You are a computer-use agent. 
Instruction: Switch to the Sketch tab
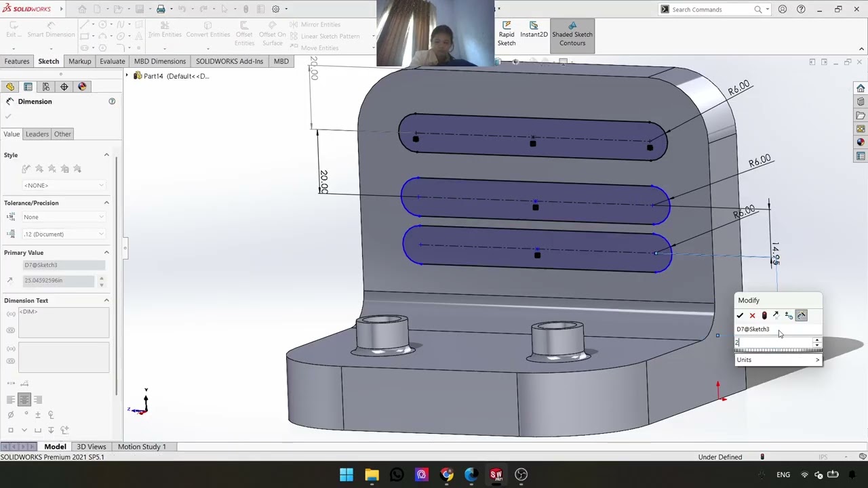(48, 61)
